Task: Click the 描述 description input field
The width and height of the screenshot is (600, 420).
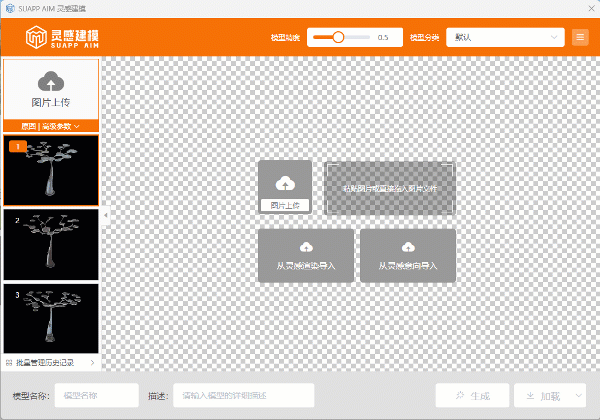Action: tap(243, 395)
